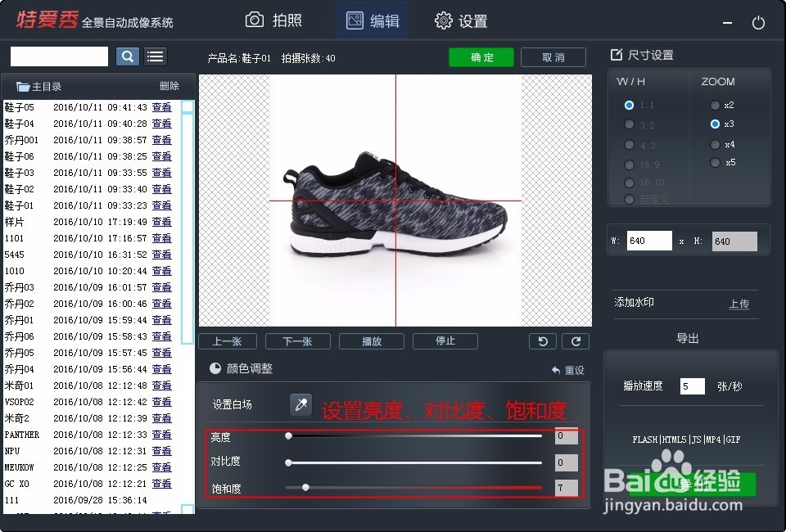This screenshot has height=532, width=786.
Task: Click the 亮度 value box
Action: click(567, 435)
